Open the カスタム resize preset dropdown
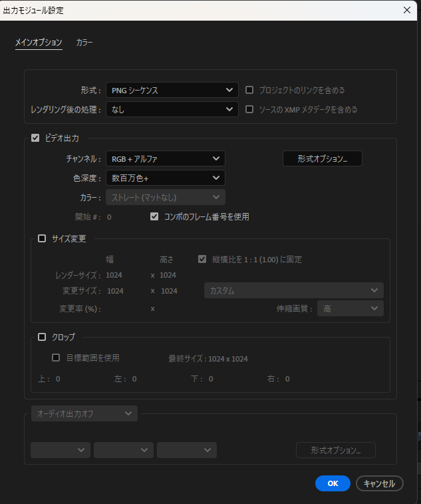Image resolution: width=421 pixels, height=504 pixels. [x=293, y=291]
